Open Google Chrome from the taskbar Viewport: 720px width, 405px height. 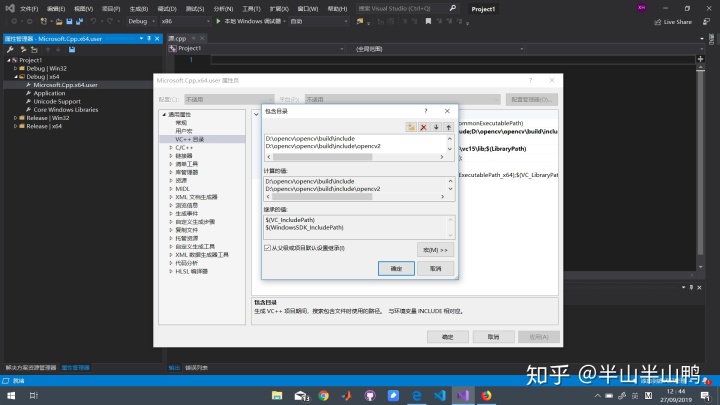pyautogui.click(x=324, y=395)
